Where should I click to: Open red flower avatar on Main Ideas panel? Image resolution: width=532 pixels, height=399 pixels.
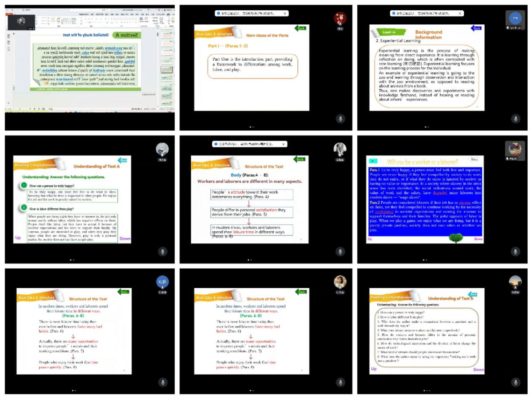click(340, 18)
